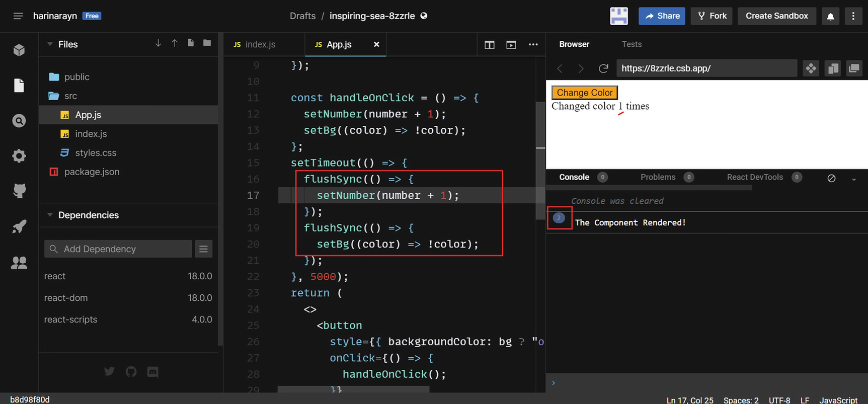The image size is (868, 404).
Task: Click the orange Change Color button
Action: pyautogui.click(x=584, y=93)
